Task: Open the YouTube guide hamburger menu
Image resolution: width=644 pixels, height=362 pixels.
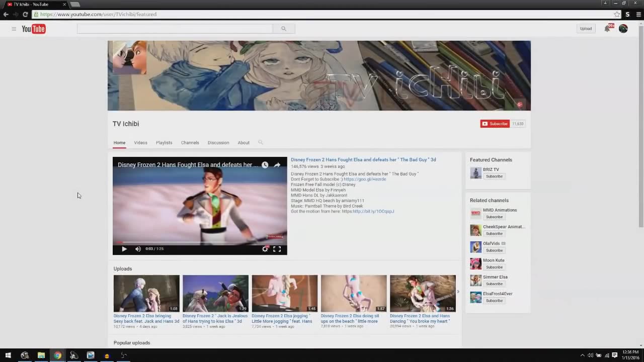Action: pyautogui.click(x=14, y=29)
